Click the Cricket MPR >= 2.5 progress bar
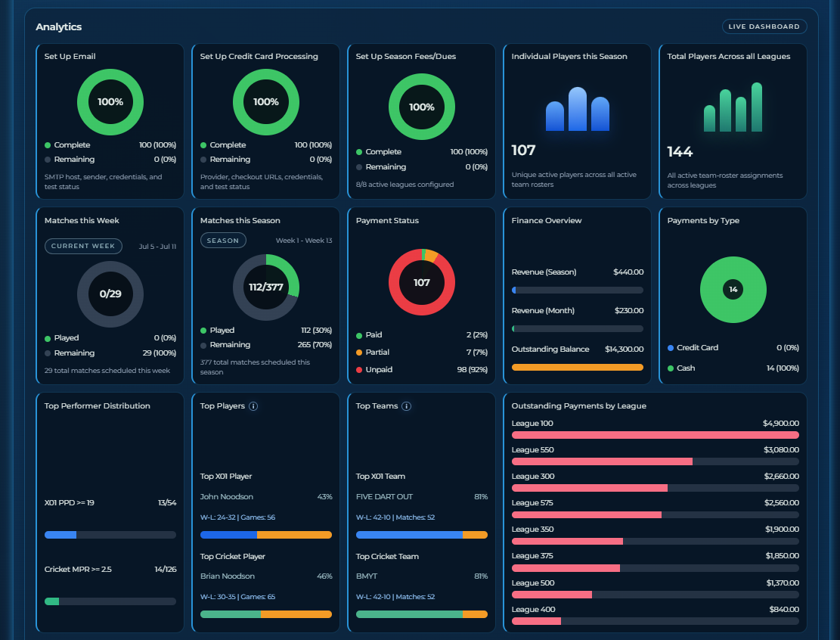This screenshot has height=640, width=840. pos(110,601)
